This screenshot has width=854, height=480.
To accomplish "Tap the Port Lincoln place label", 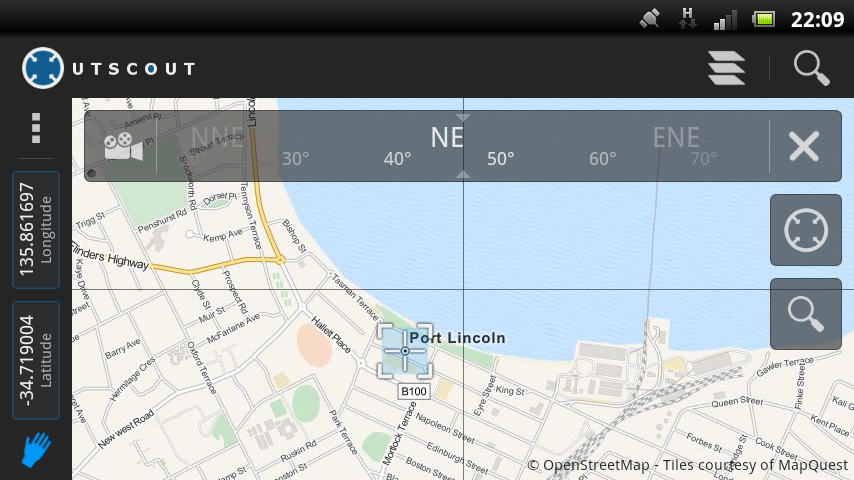I will (458, 338).
